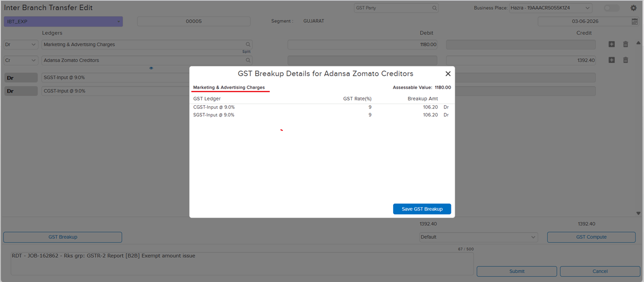Click the GST Ledger column header
The height and width of the screenshot is (282, 644).
pyautogui.click(x=207, y=98)
